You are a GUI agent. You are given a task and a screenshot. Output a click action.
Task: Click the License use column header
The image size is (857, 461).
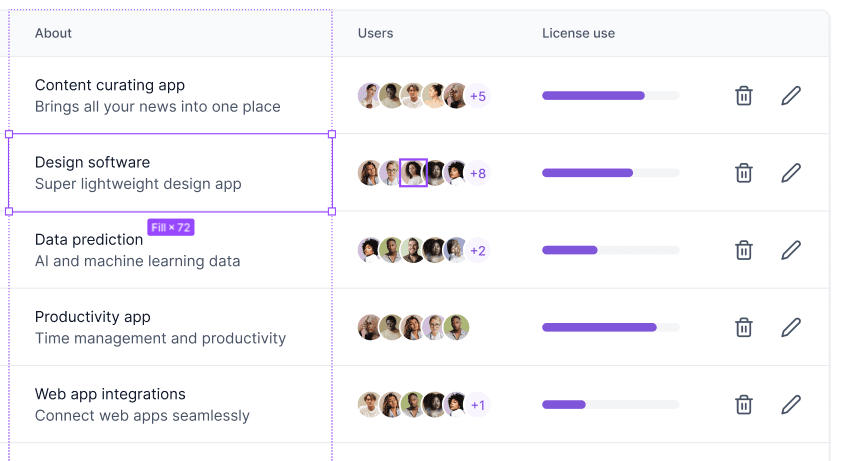pyautogui.click(x=578, y=33)
